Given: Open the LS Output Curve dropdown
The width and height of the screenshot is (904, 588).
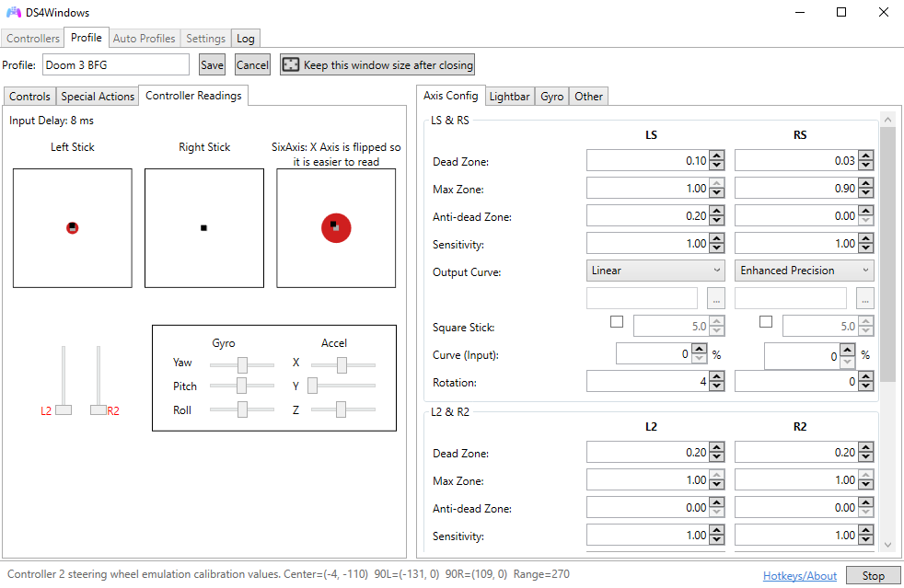Looking at the screenshot, I should 655,270.
